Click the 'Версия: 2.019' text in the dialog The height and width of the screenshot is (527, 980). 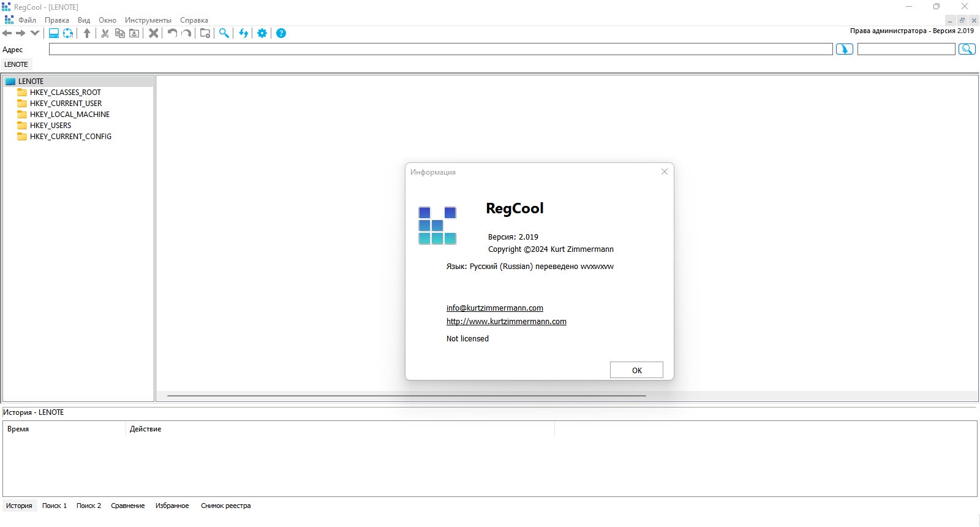[x=513, y=237]
